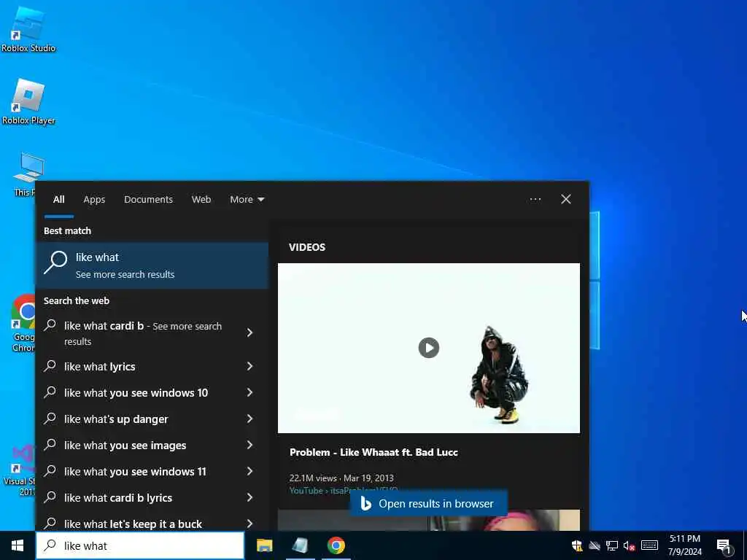Expand arrow for 'like what cardi b'
747x560 pixels.
tap(249, 332)
